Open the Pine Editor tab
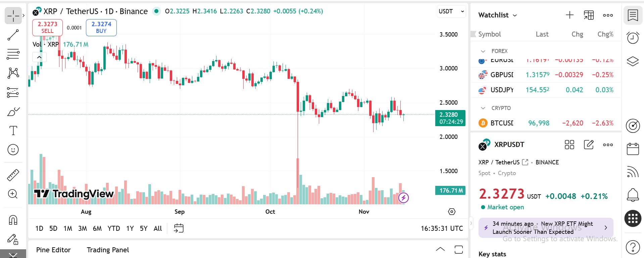This screenshot has width=644, height=258. click(x=53, y=250)
